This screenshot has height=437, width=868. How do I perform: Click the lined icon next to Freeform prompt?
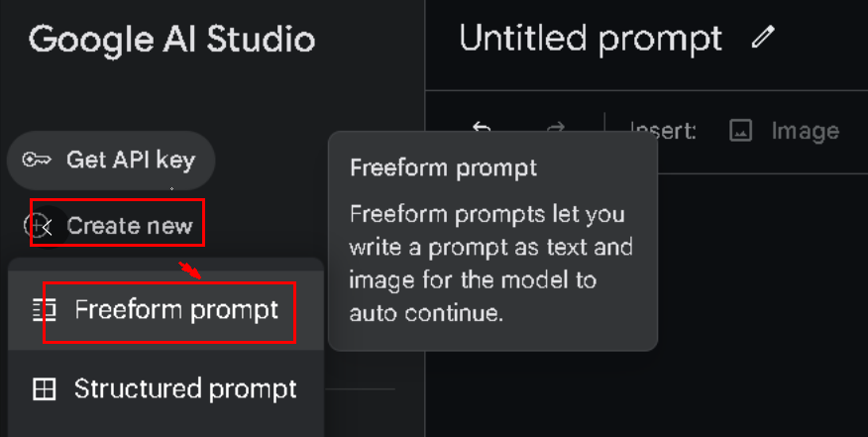(45, 309)
